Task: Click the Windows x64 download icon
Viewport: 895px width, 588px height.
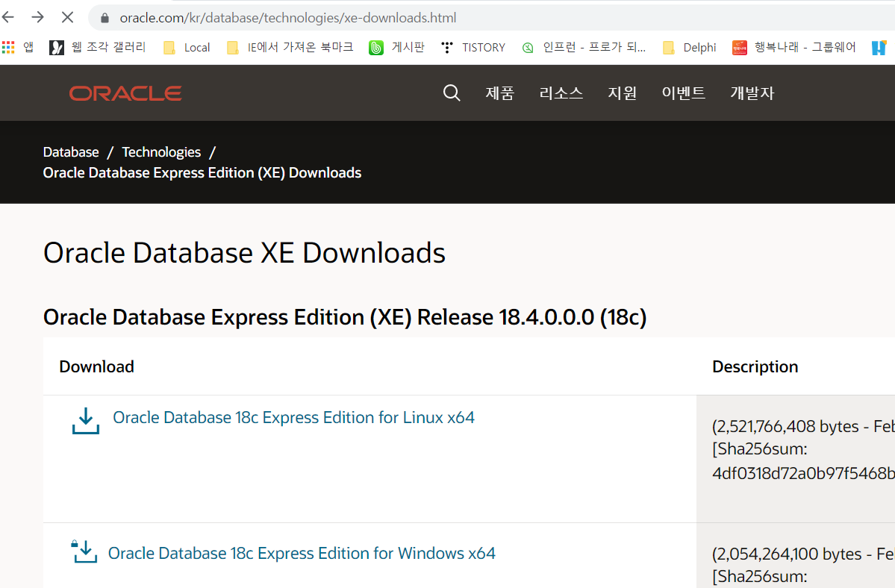Action: coord(84,551)
